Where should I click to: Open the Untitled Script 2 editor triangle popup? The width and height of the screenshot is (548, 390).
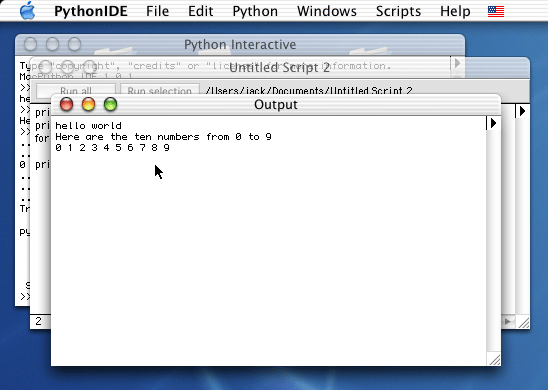tap(522, 111)
